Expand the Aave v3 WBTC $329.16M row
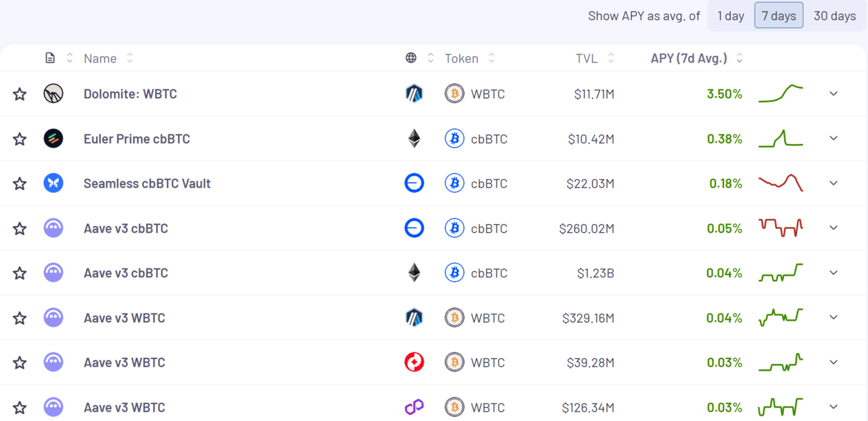 pyautogui.click(x=834, y=317)
